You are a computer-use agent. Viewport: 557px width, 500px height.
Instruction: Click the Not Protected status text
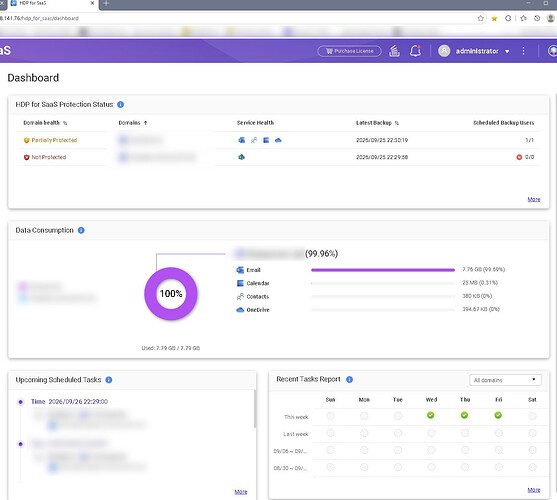click(x=49, y=157)
